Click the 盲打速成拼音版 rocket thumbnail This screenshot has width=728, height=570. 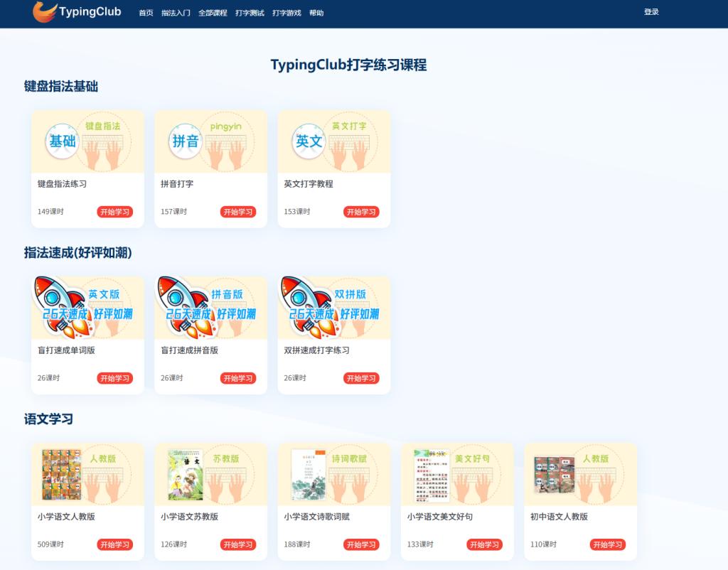210,308
